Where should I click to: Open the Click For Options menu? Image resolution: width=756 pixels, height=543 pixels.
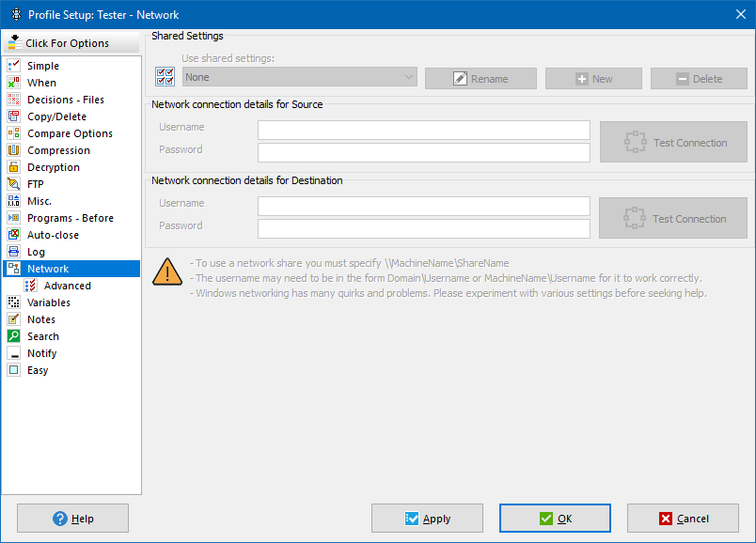pyautogui.click(x=71, y=42)
